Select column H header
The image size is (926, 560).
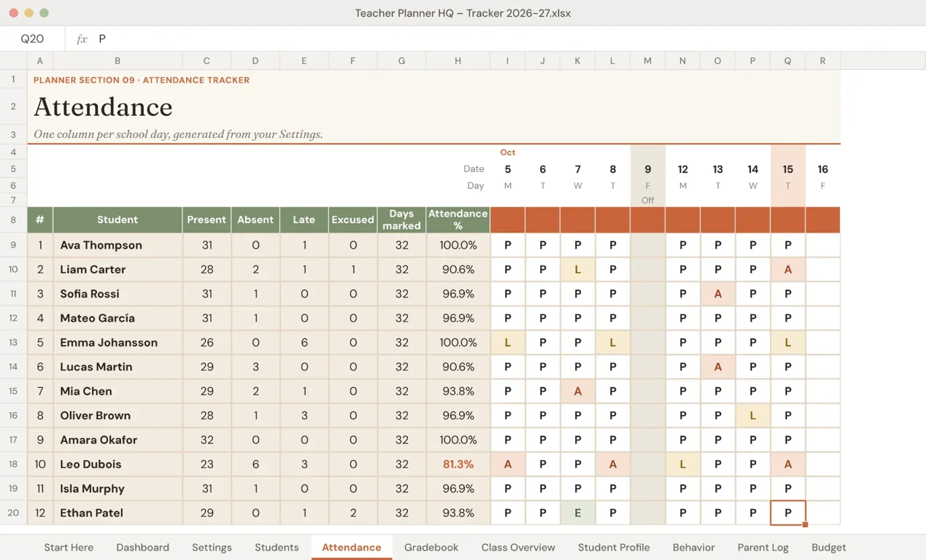click(458, 61)
